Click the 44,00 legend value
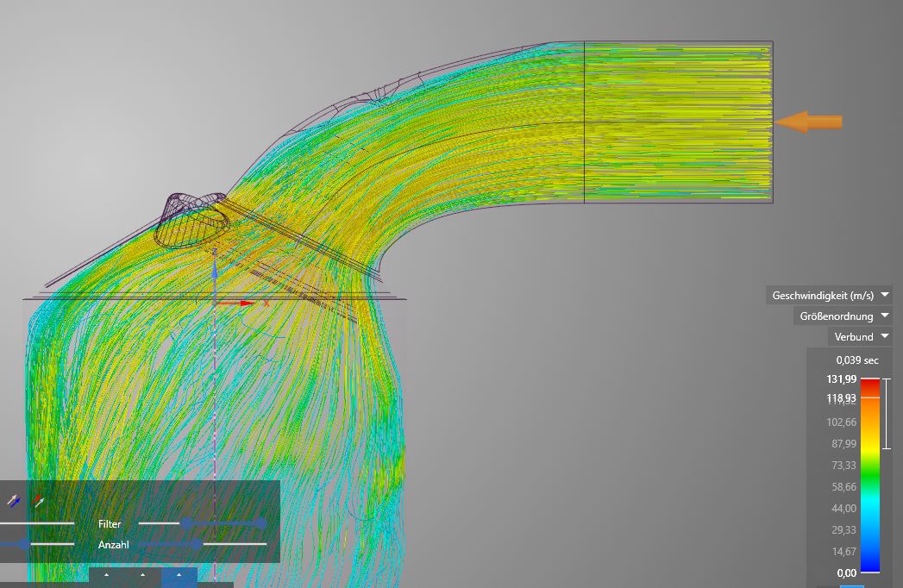This screenshot has height=588, width=903. point(843,508)
